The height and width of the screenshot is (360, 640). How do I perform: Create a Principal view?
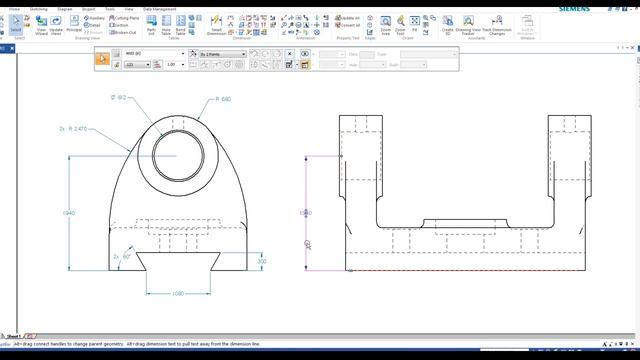(x=74, y=24)
